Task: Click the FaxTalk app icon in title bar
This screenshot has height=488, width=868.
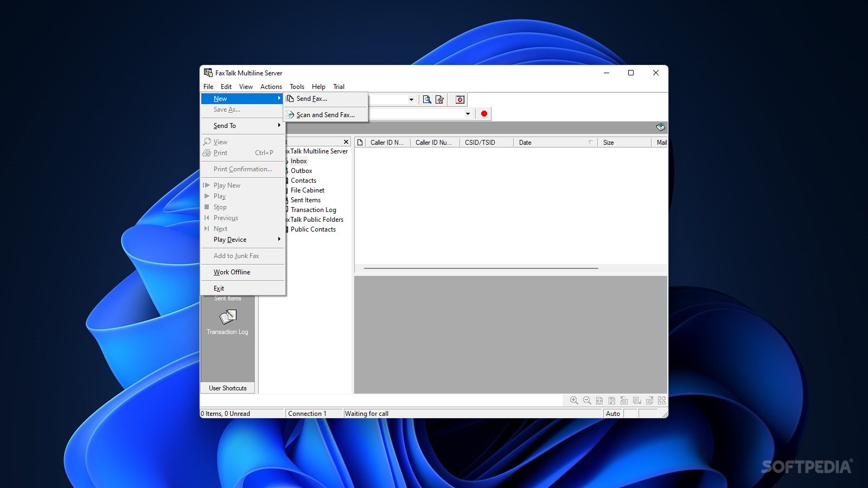Action: click(208, 73)
